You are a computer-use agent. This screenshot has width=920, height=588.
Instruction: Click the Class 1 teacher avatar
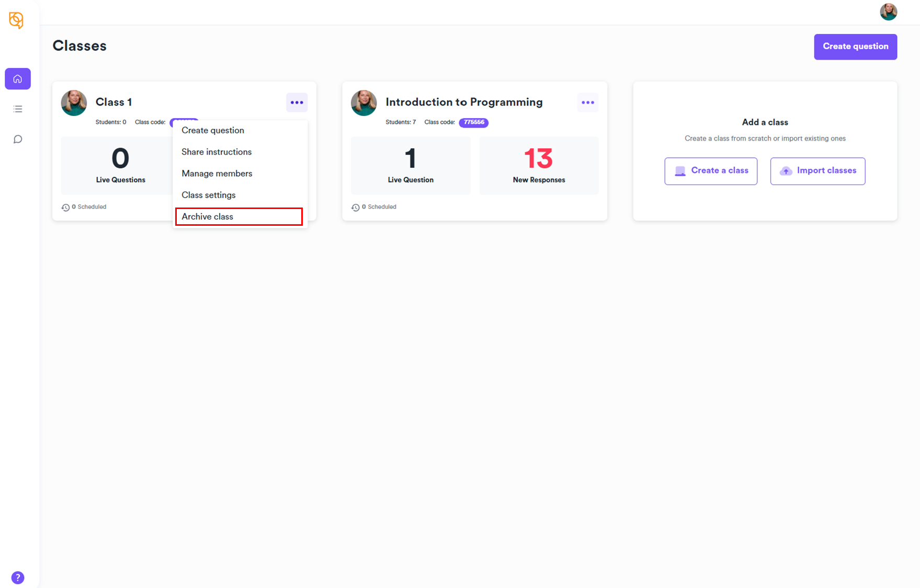click(74, 103)
